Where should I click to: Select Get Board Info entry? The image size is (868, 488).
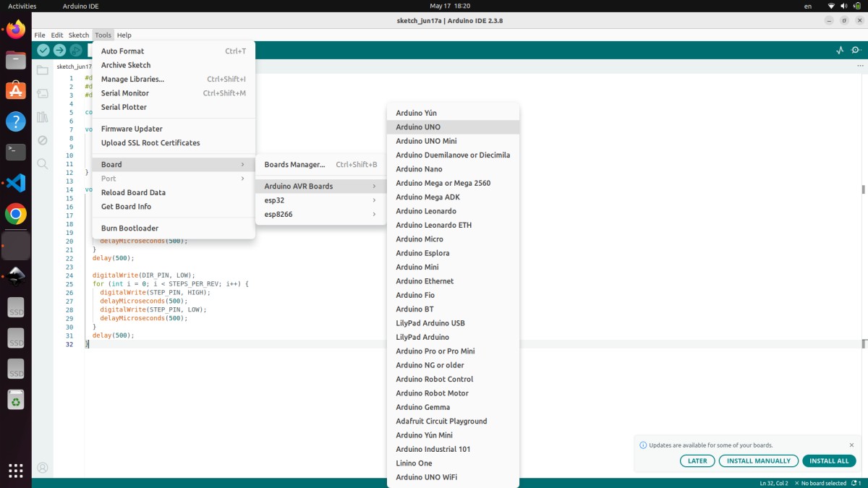174,207
